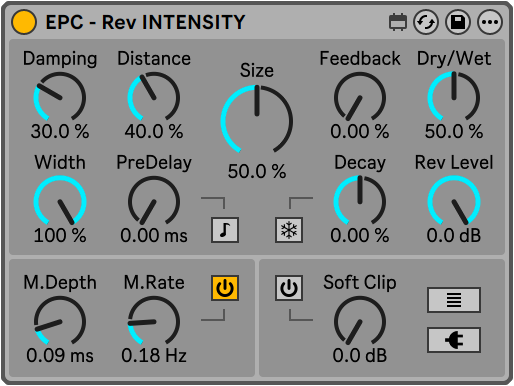Click the Dry/Wet label
This screenshot has height=386, width=514.
point(454,59)
